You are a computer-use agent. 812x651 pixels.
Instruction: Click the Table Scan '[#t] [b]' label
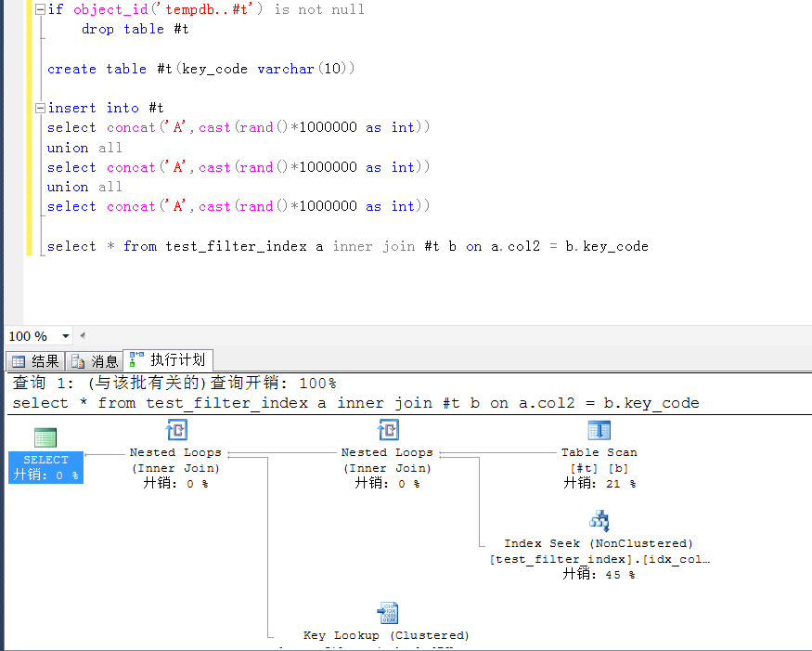[599, 468]
